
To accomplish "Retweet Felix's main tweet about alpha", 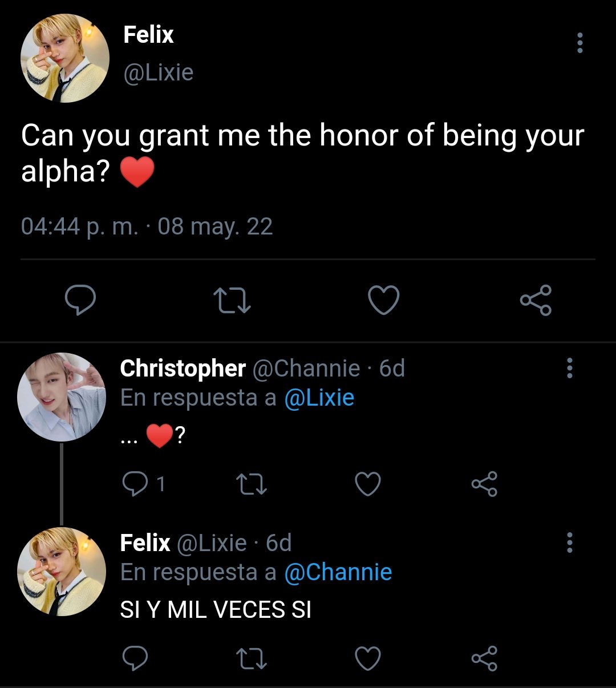I will coord(232,300).
